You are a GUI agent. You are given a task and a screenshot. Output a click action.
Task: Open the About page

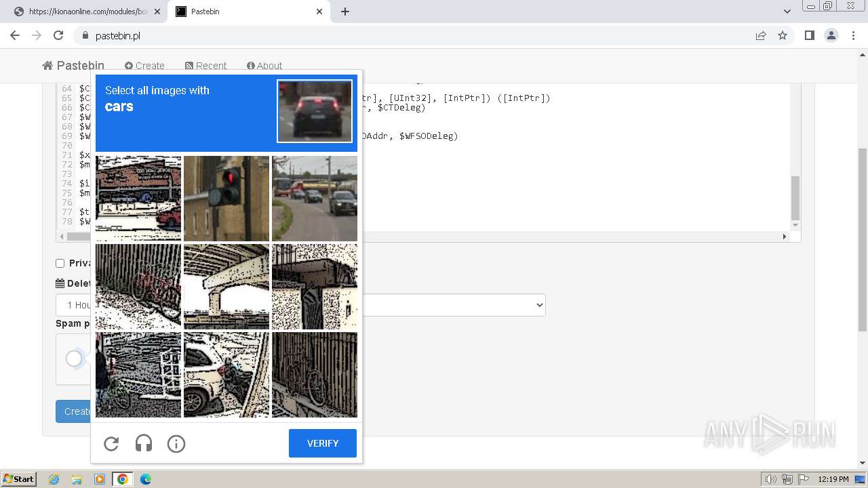pyautogui.click(x=264, y=66)
